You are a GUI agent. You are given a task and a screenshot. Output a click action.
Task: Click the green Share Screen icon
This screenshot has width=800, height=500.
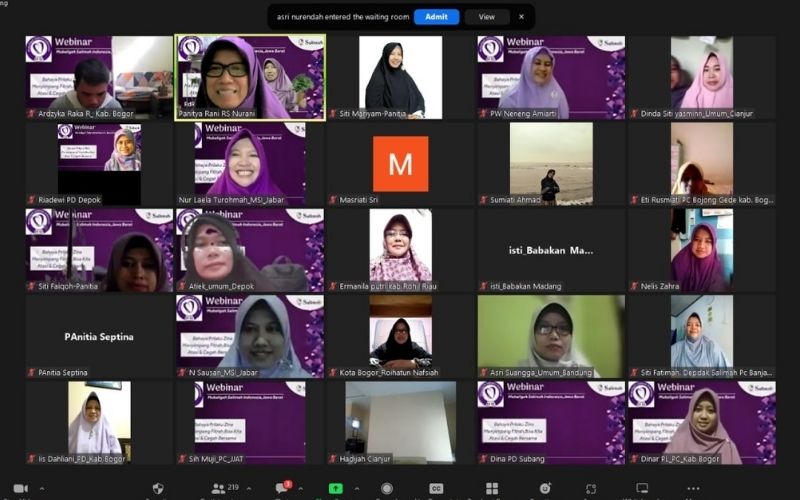click(x=336, y=489)
